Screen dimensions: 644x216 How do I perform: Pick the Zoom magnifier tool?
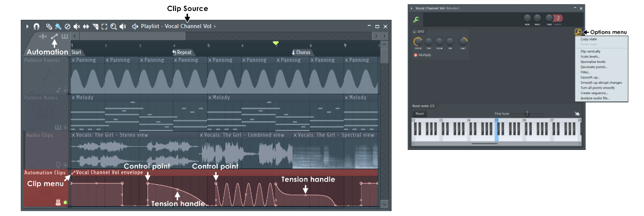(113, 26)
